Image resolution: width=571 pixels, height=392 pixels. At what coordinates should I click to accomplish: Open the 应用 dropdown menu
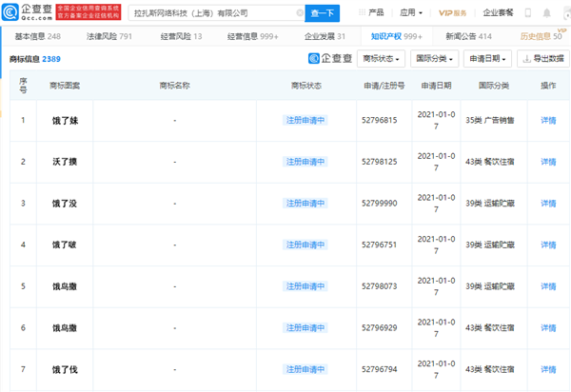pyautogui.click(x=411, y=12)
